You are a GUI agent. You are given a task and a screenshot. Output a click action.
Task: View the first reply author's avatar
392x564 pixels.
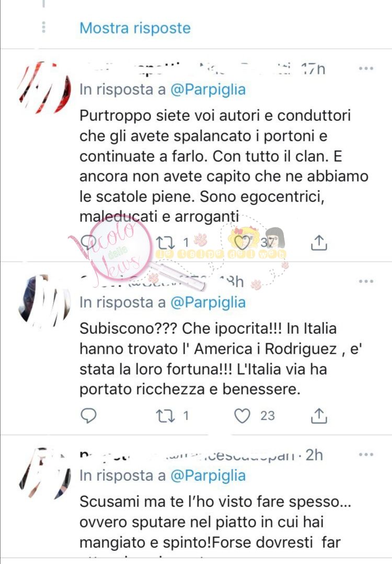[44, 87]
